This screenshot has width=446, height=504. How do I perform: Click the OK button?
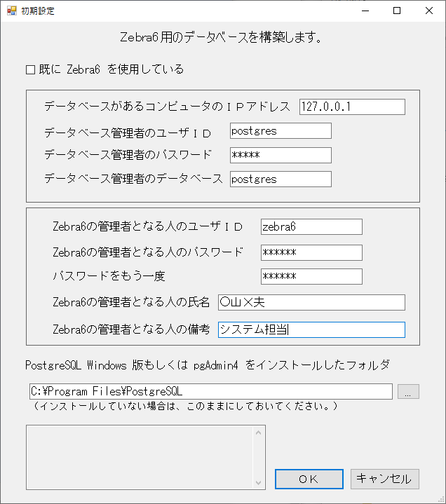[309, 479]
